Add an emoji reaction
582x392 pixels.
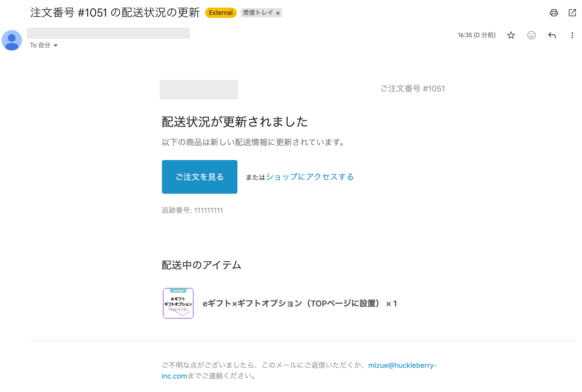531,35
